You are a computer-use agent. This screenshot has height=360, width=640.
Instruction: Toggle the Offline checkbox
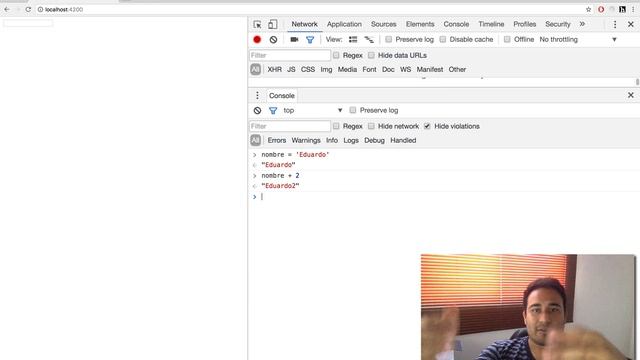507,39
